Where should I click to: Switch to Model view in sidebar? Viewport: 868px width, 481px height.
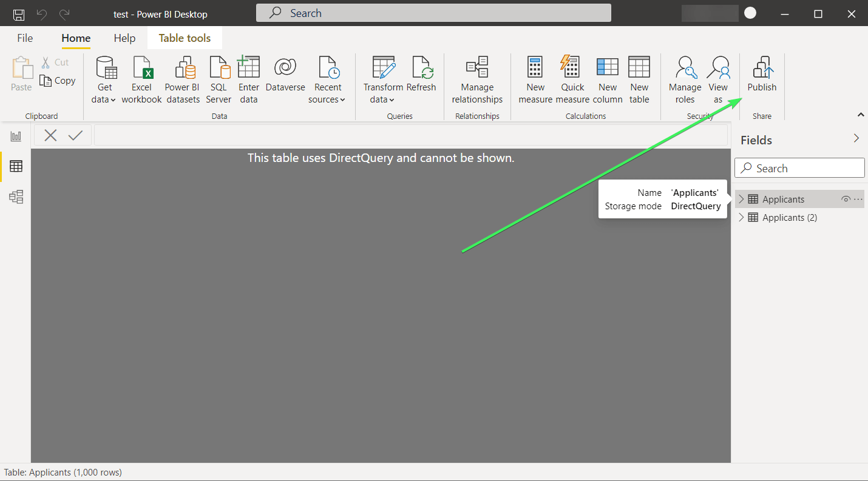[x=16, y=197]
